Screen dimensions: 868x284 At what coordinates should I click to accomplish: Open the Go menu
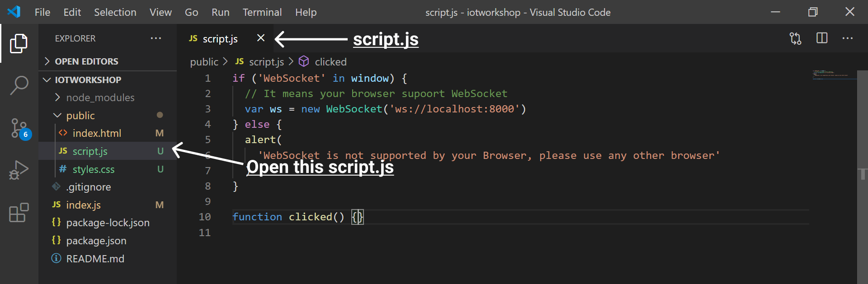click(191, 12)
